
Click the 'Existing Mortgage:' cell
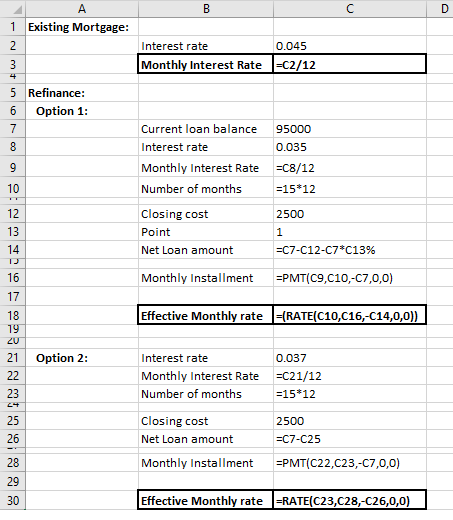pos(82,27)
